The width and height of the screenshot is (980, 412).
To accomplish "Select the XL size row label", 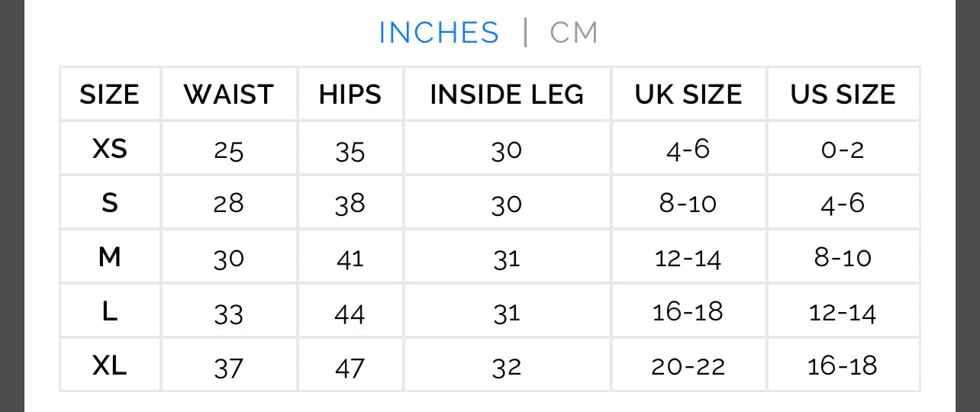I will [x=110, y=366].
